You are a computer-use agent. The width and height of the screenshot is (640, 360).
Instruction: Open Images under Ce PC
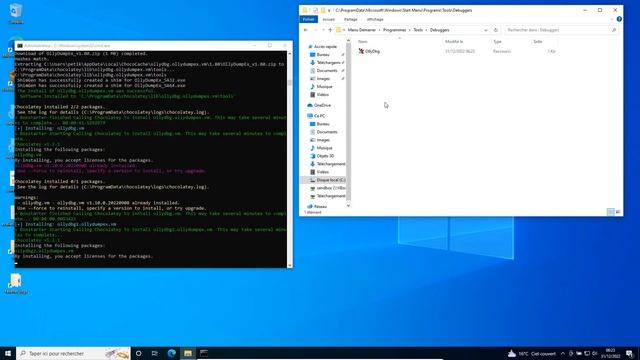[323, 140]
